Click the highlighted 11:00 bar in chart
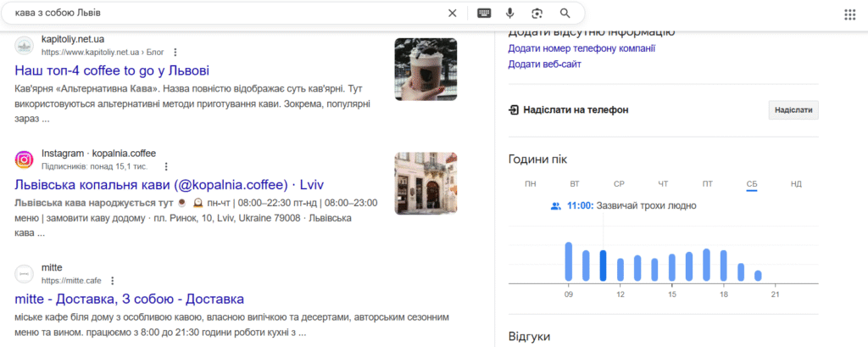The image size is (868, 347). [603, 266]
